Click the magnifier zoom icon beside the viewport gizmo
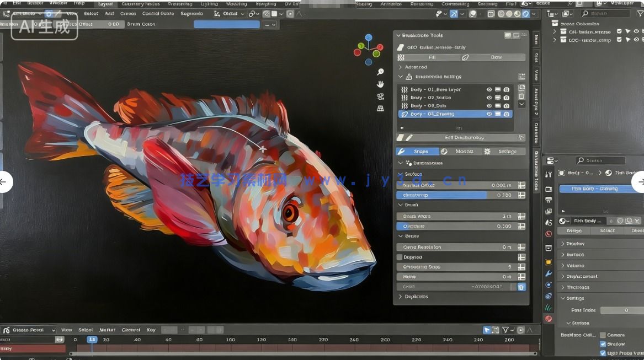The width and height of the screenshot is (644, 360). 380,72
